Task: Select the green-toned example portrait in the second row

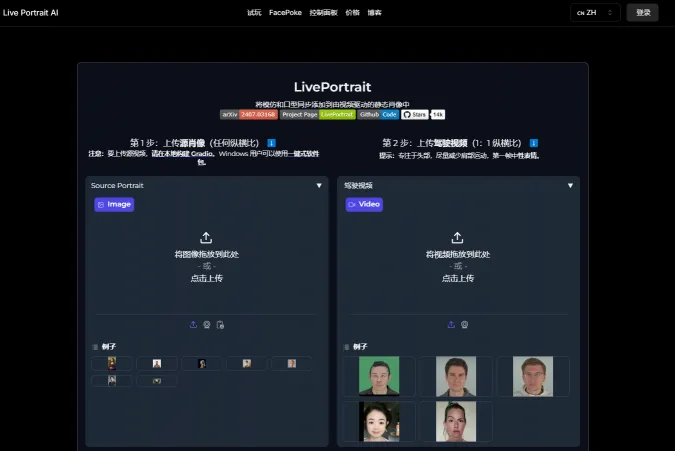Action: coord(157,381)
